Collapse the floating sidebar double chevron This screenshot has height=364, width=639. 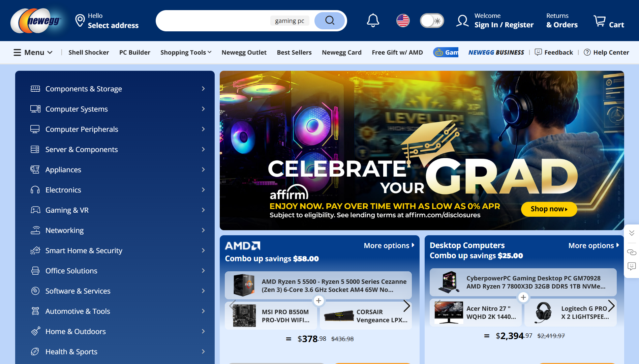point(632,233)
